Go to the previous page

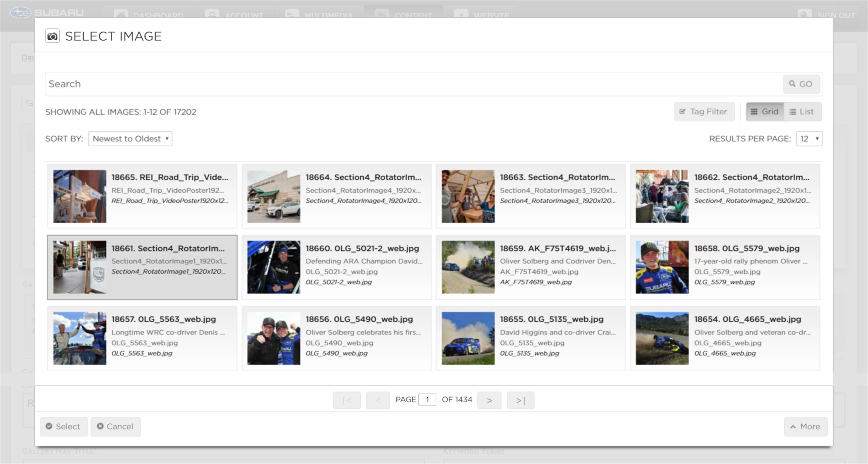click(x=378, y=400)
